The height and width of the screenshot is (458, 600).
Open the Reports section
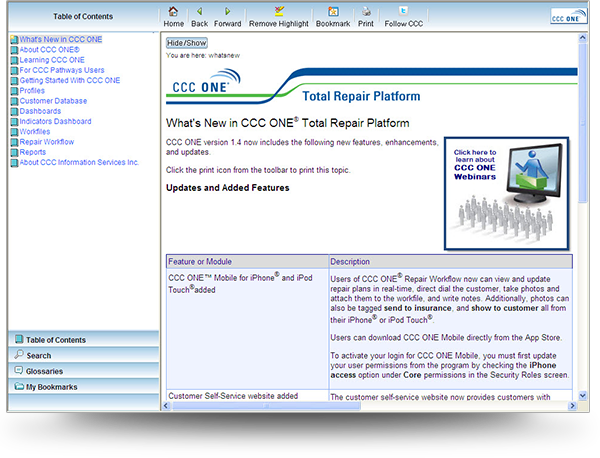point(33,152)
